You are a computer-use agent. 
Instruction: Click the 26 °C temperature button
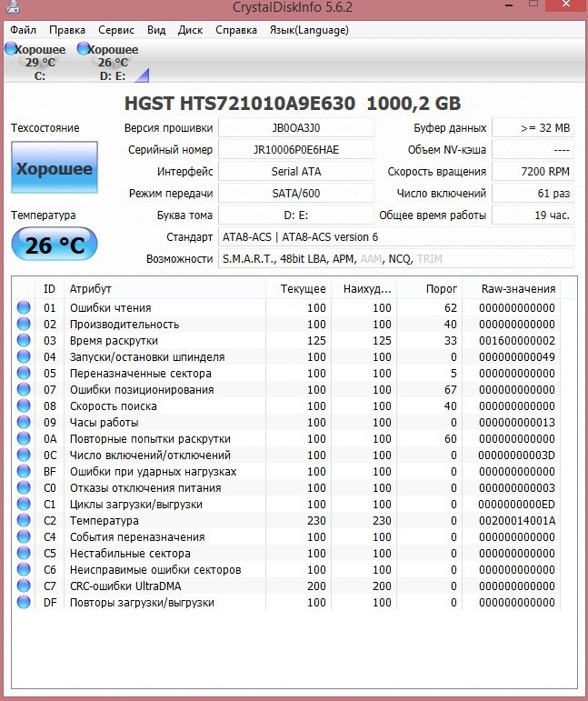55,244
